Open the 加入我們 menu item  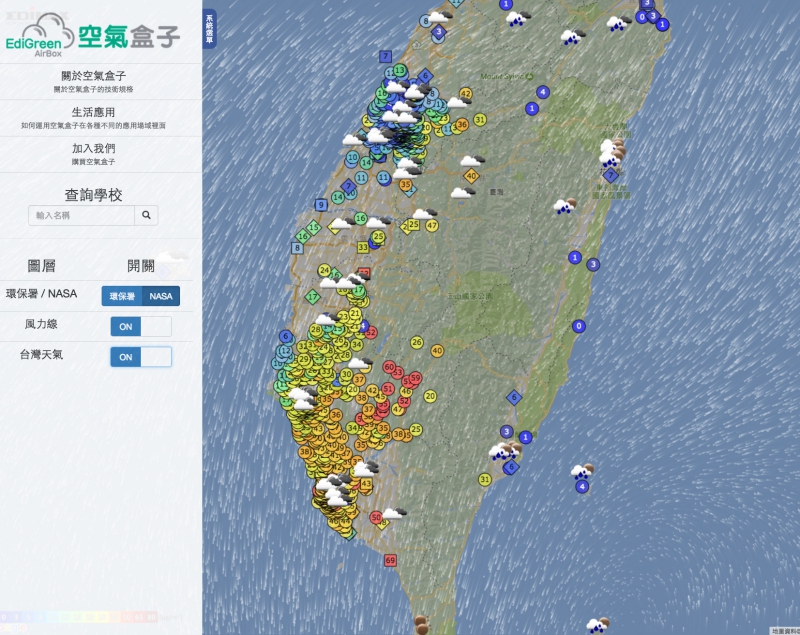(x=93, y=154)
